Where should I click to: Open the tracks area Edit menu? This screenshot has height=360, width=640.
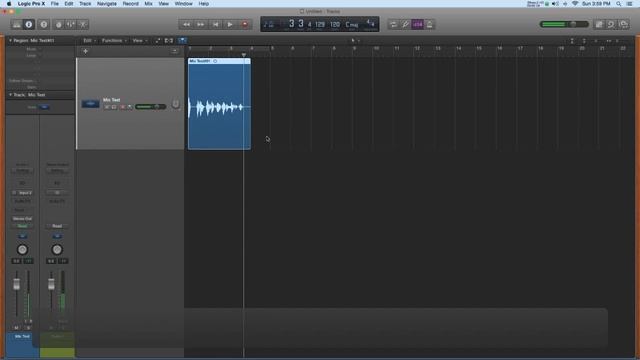point(89,40)
